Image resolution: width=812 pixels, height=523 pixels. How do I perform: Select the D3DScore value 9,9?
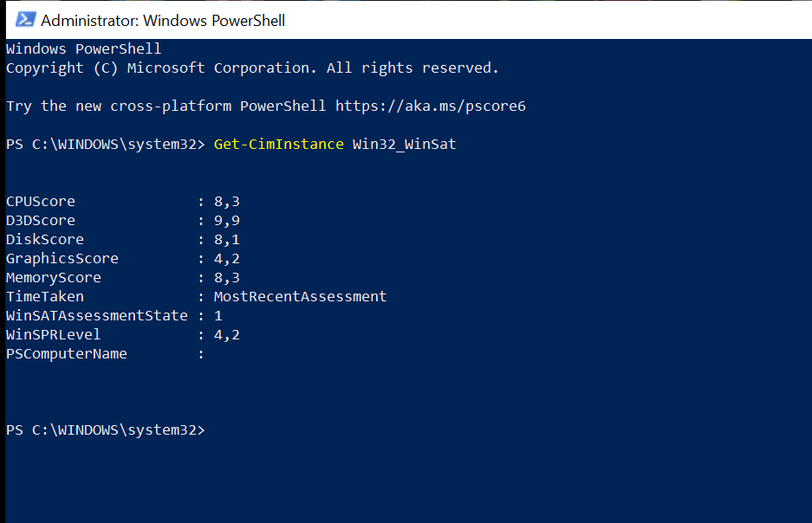point(227,220)
